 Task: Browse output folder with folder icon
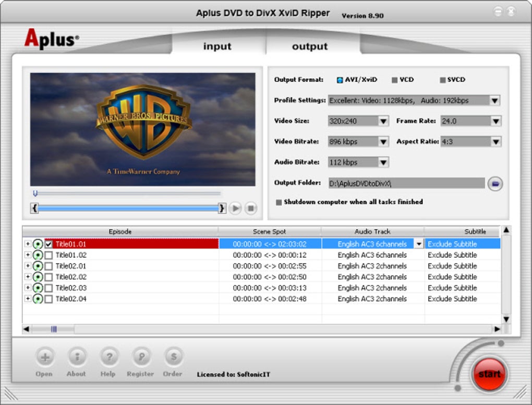click(495, 184)
